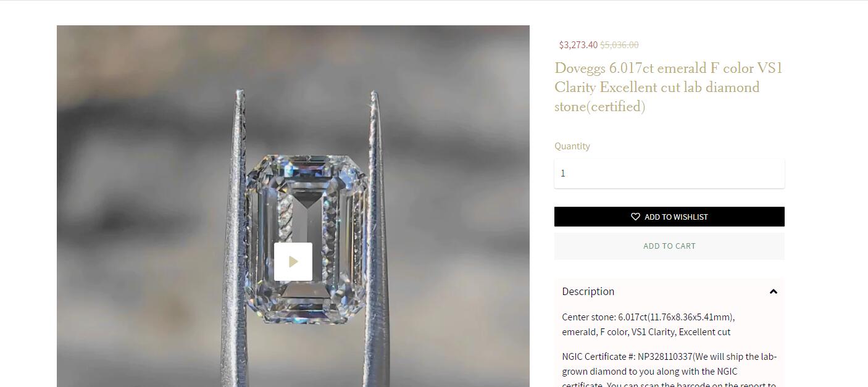Click the Description section header

[669, 291]
